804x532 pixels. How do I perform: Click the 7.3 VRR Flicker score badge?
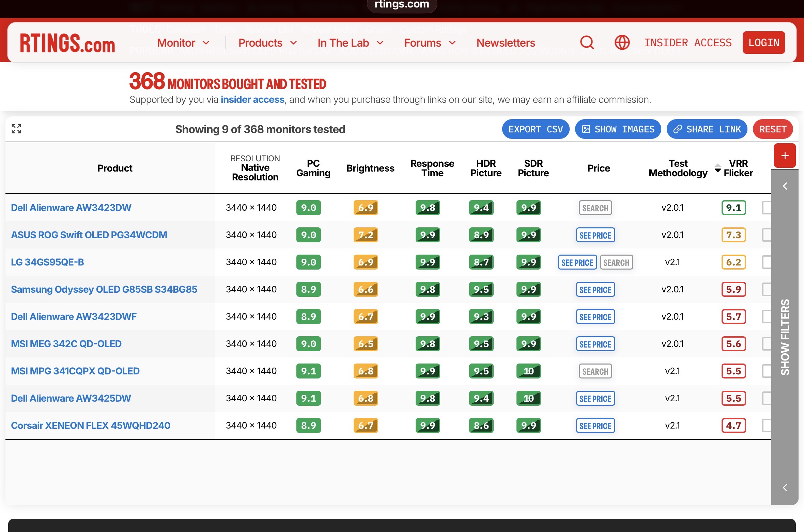[733, 235]
